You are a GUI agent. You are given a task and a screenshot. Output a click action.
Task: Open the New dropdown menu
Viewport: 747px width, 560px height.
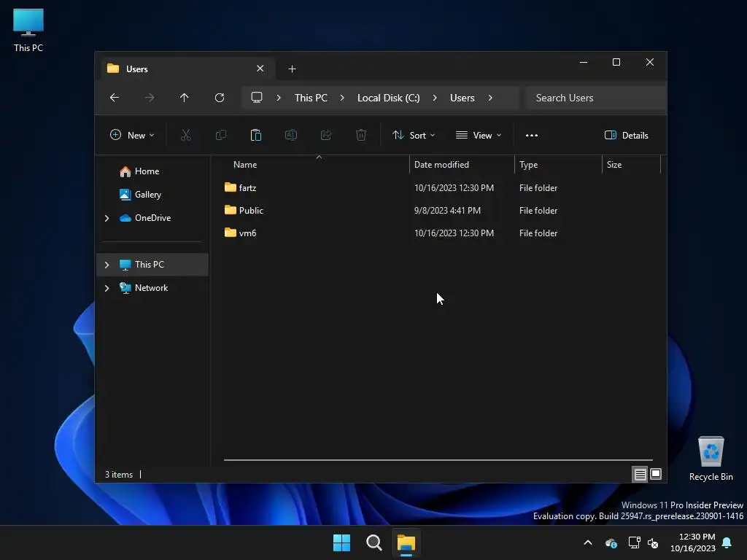(132, 135)
